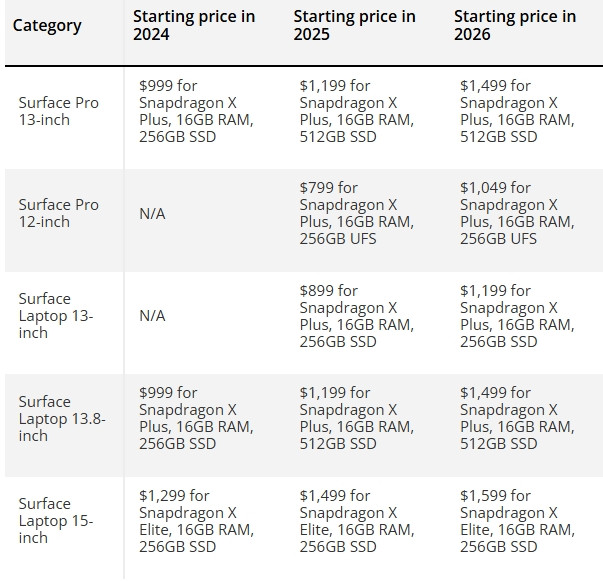Click the Category column header

point(47,25)
